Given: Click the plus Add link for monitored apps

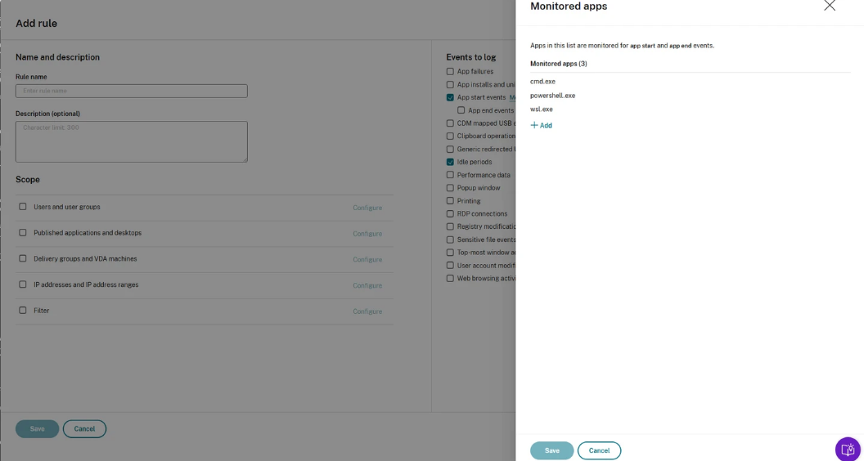Looking at the screenshot, I should [x=541, y=126].
